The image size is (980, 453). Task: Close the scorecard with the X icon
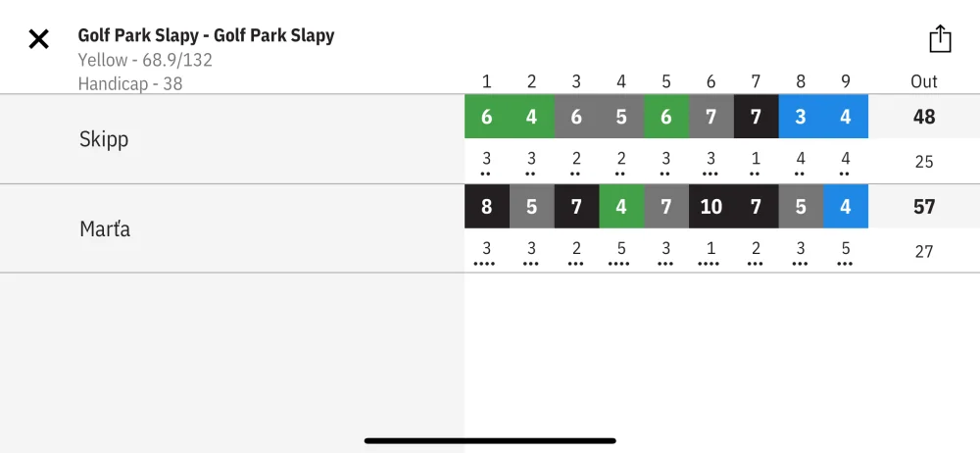pyautogui.click(x=39, y=39)
